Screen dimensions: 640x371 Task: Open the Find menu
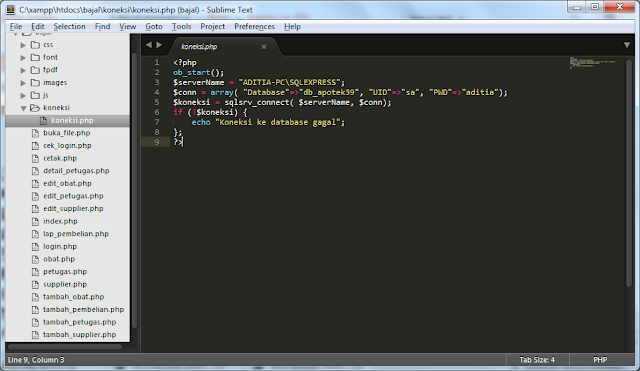102,27
